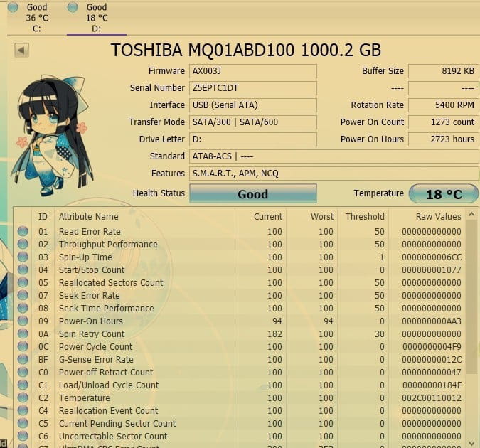Click status icon for Spin Retry Count
The width and height of the screenshot is (480, 448).
click(x=23, y=334)
